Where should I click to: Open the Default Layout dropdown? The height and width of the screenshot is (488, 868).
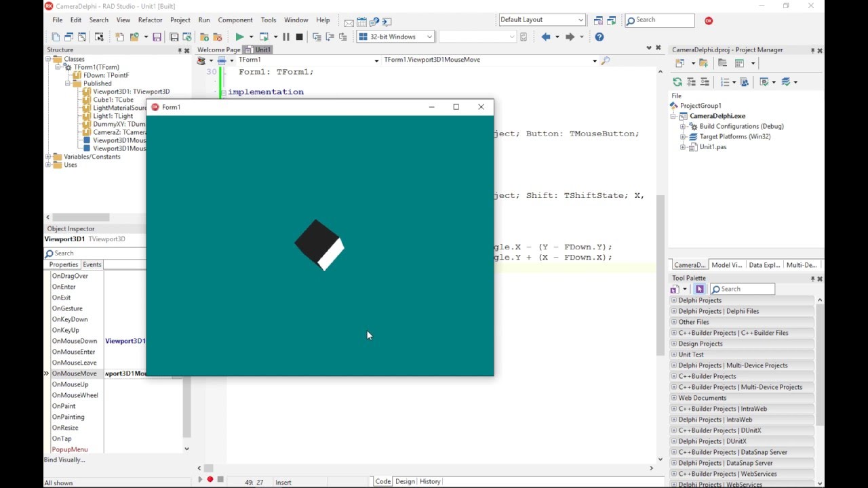[x=581, y=20]
